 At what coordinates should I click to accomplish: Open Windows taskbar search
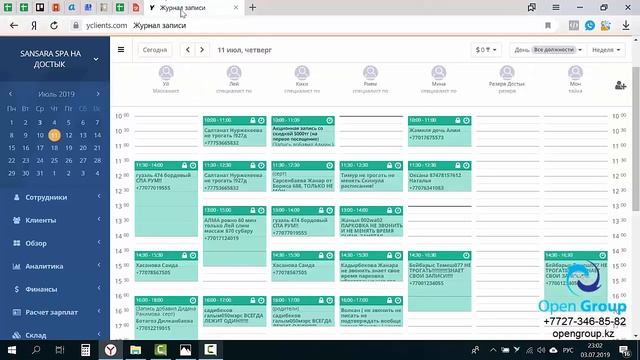click(x=36, y=350)
